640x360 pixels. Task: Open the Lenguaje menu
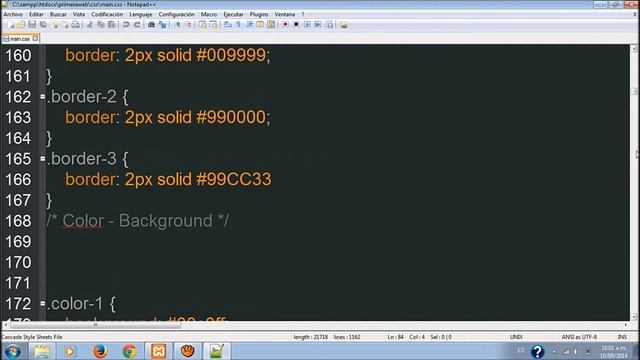click(x=140, y=14)
